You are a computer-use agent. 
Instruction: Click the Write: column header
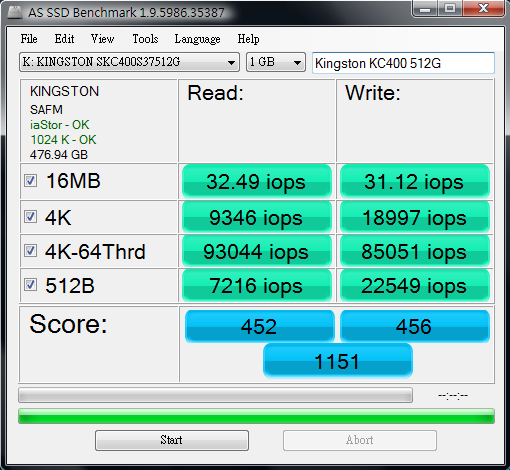373,93
